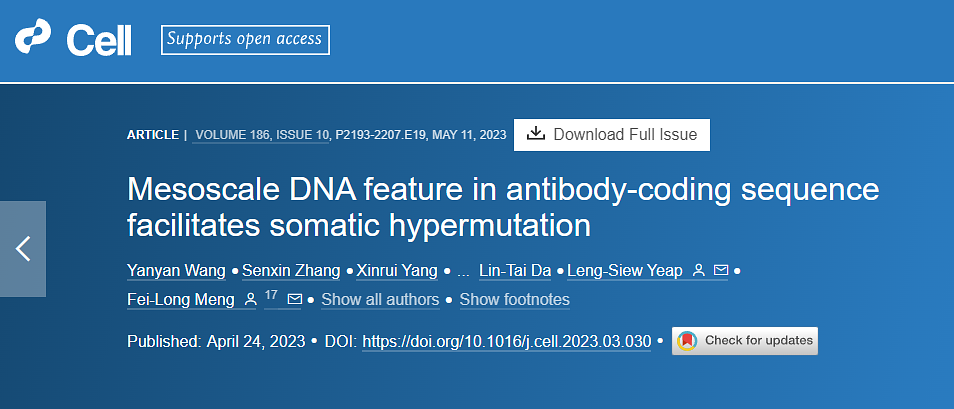The height and width of the screenshot is (409, 954).
Task: Click the Cell journal logo
Action: point(73,39)
